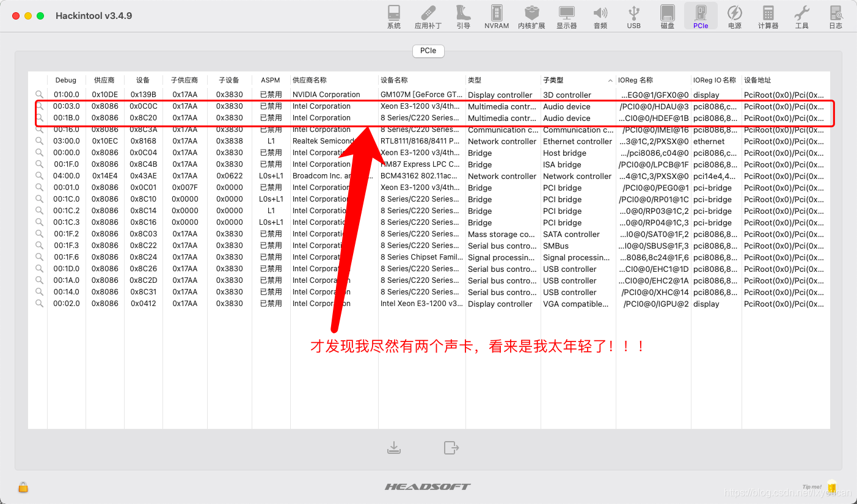Sort by the 供应商 column header
The height and width of the screenshot is (504, 857).
(104, 80)
